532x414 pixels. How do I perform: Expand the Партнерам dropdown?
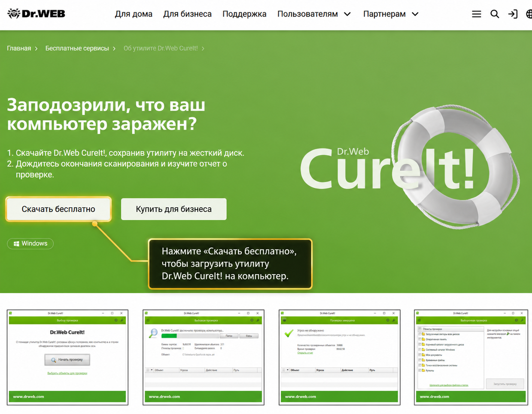390,14
